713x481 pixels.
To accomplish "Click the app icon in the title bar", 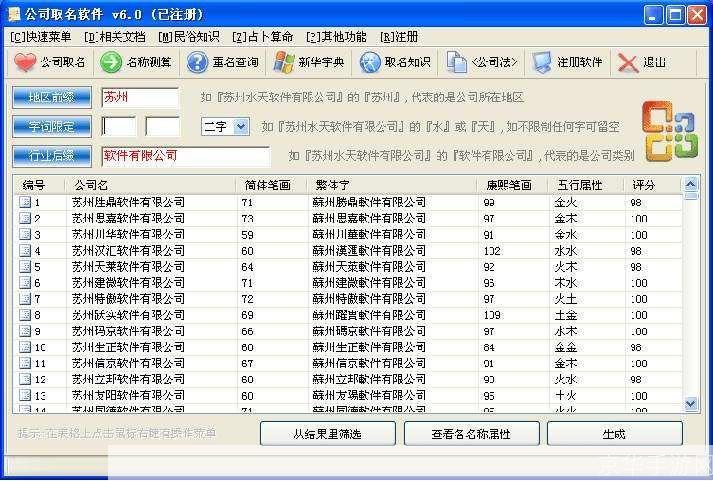I will tap(14, 14).
